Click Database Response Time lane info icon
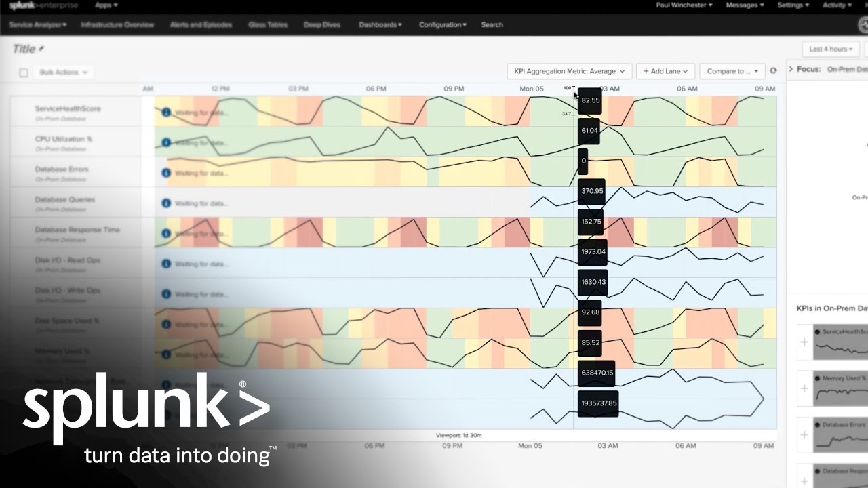 (x=166, y=233)
